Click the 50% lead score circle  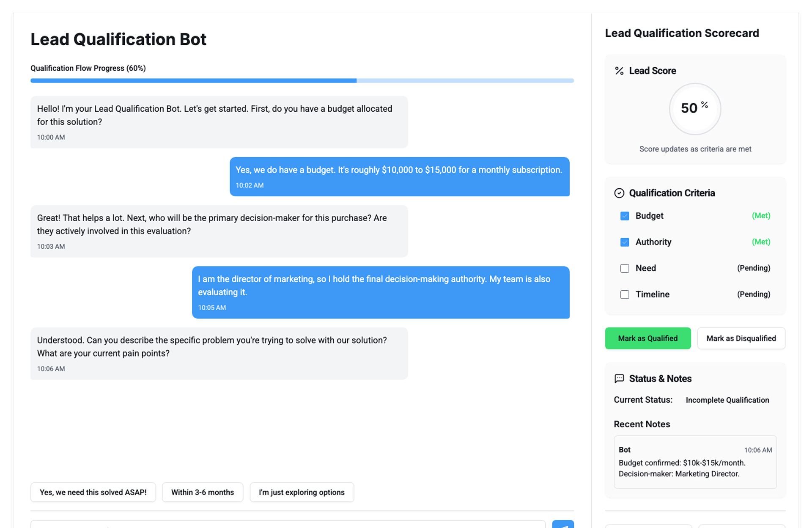click(694, 109)
